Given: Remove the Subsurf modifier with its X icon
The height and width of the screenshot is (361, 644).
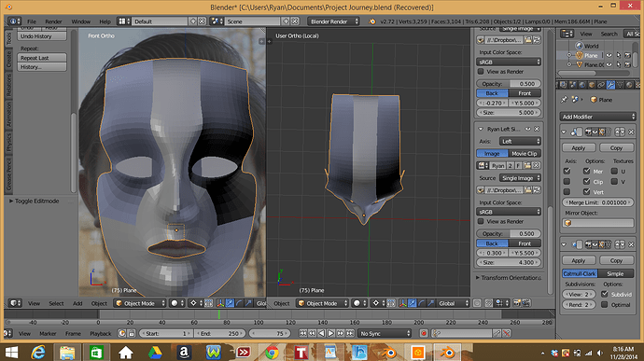Looking at the screenshot, I should coord(631,244).
